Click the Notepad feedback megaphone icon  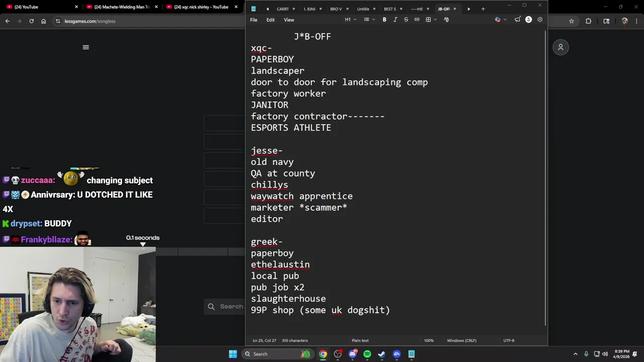pos(517,20)
